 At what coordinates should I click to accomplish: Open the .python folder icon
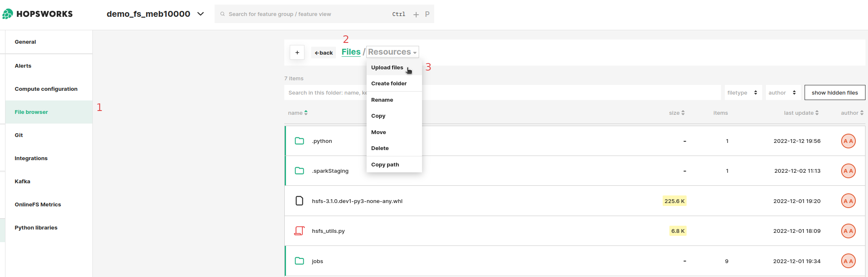click(x=299, y=141)
